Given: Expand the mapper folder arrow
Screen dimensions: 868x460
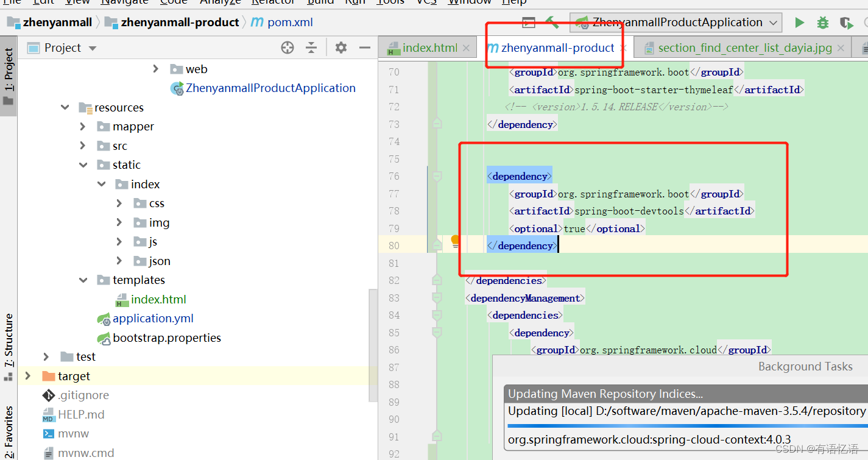Looking at the screenshot, I should [x=83, y=126].
